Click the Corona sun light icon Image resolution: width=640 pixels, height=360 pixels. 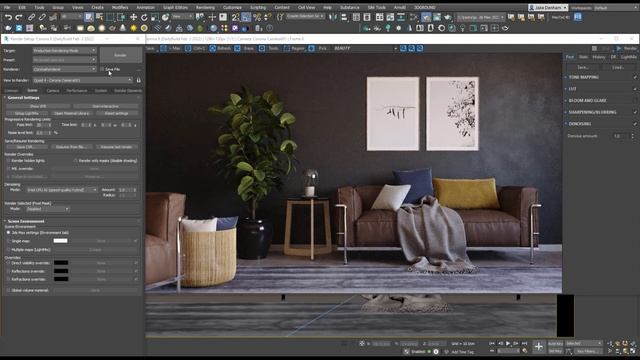tap(133, 28)
